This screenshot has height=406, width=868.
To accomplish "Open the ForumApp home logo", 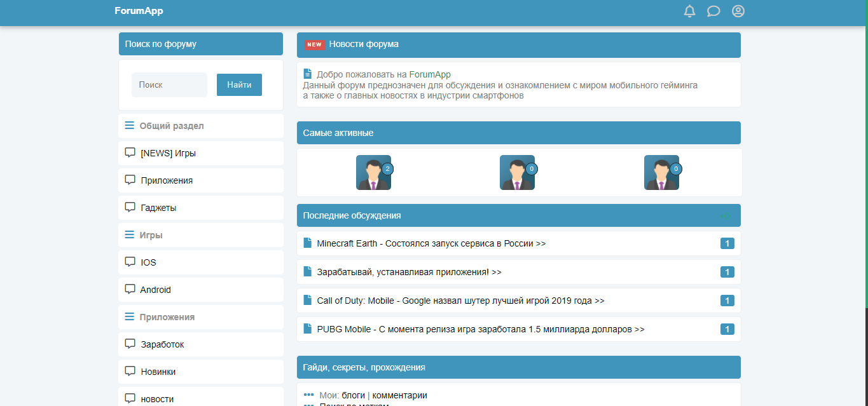I will [x=139, y=11].
